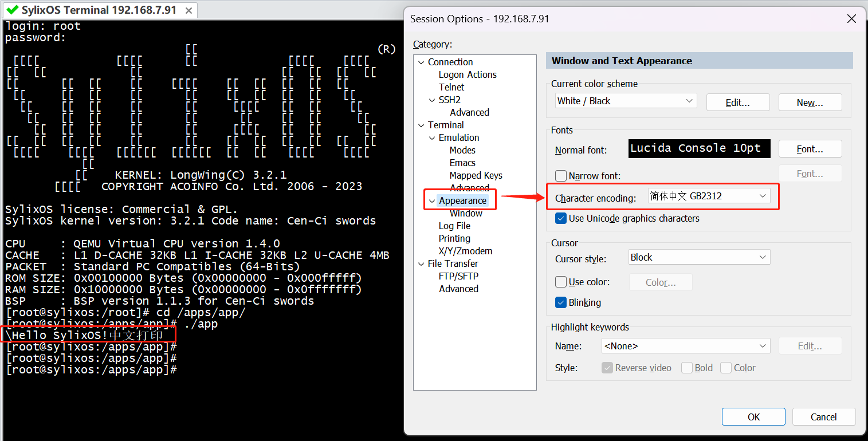Open Advanced settings under File Transfer
Image resolution: width=868 pixels, height=441 pixels.
[x=458, y=289]
